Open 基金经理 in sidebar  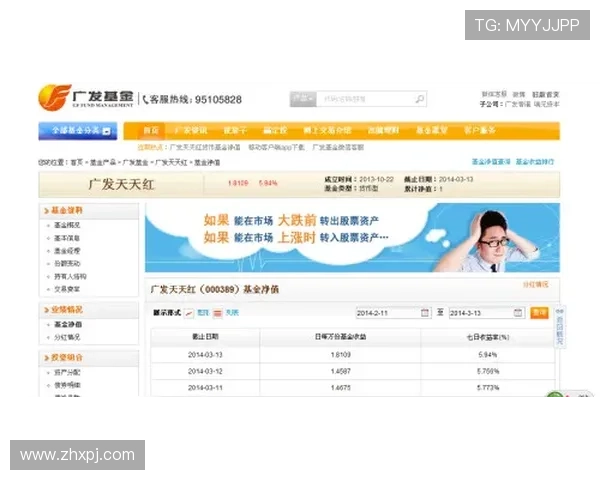67,251
